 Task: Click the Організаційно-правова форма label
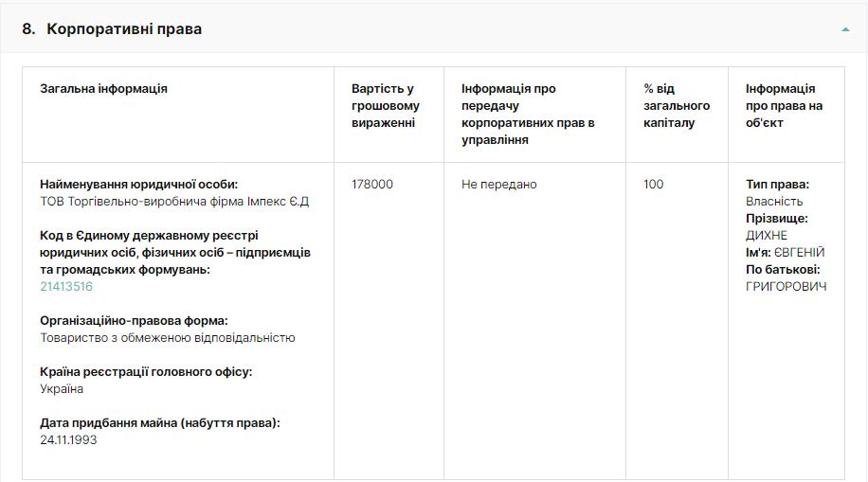134,321
